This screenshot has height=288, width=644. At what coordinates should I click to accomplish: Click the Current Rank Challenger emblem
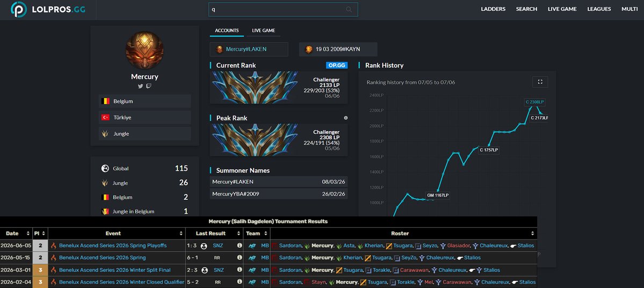pos(255,88)
